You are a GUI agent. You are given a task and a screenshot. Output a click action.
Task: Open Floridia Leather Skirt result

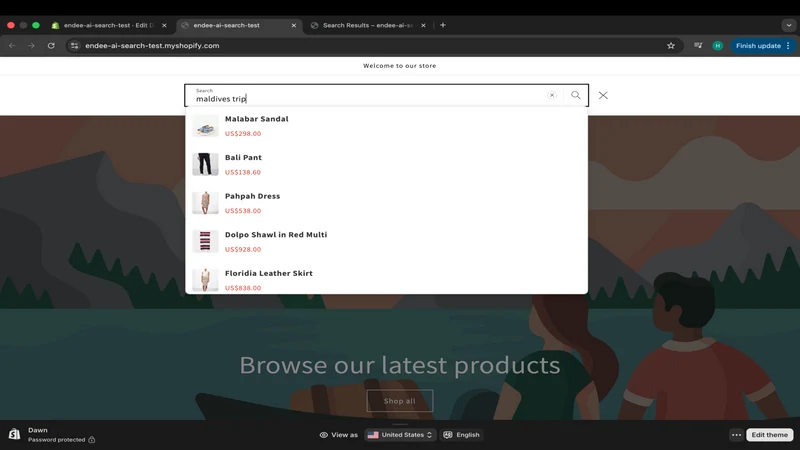pos(386,280)
